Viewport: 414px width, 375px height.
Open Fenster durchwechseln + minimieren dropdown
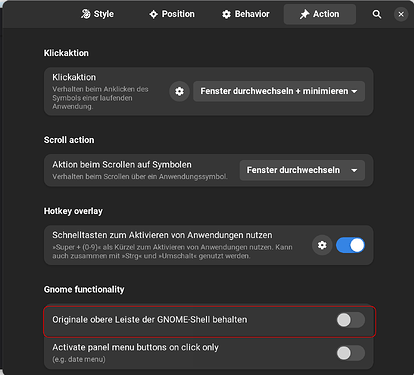click(x=279, y=91)
